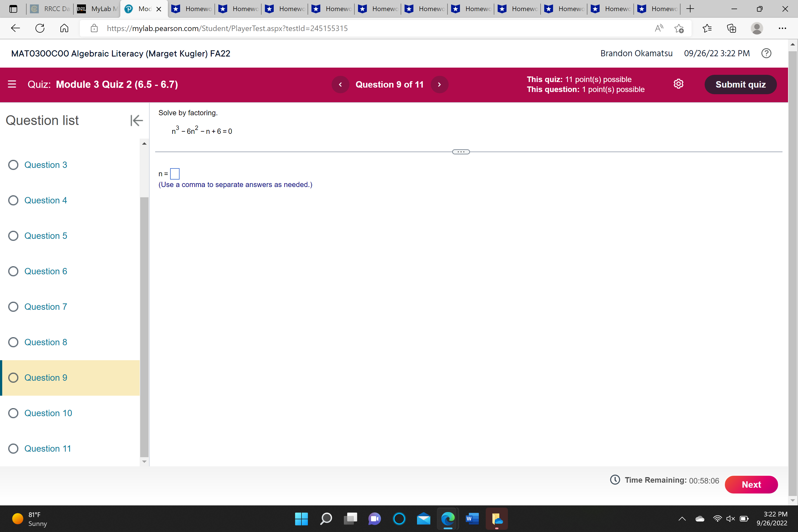Click the Read aloud icon in address bar

(x=659, y=28)
